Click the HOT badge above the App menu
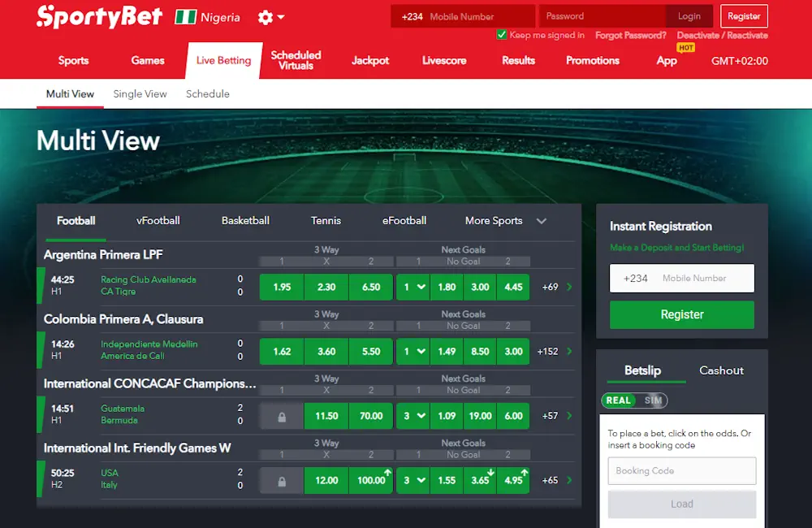The height and width of the screenshot is (528, 812). (x=685, y=48)
